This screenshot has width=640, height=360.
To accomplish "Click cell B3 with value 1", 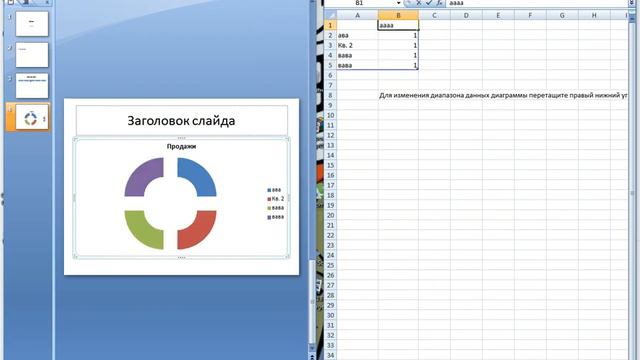I will click(x=398, y=45).
